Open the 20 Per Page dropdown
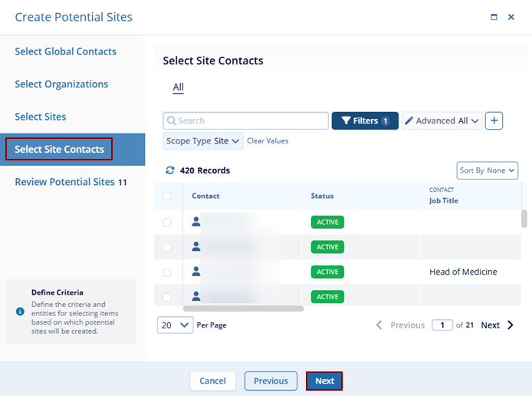The width and height of the screenshot is (532, 396). 176,325
